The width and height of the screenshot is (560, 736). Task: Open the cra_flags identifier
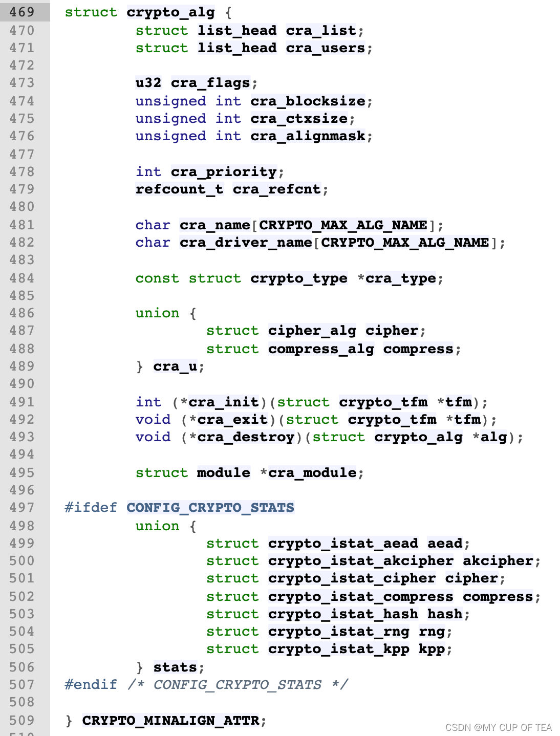tap(210, 83)
